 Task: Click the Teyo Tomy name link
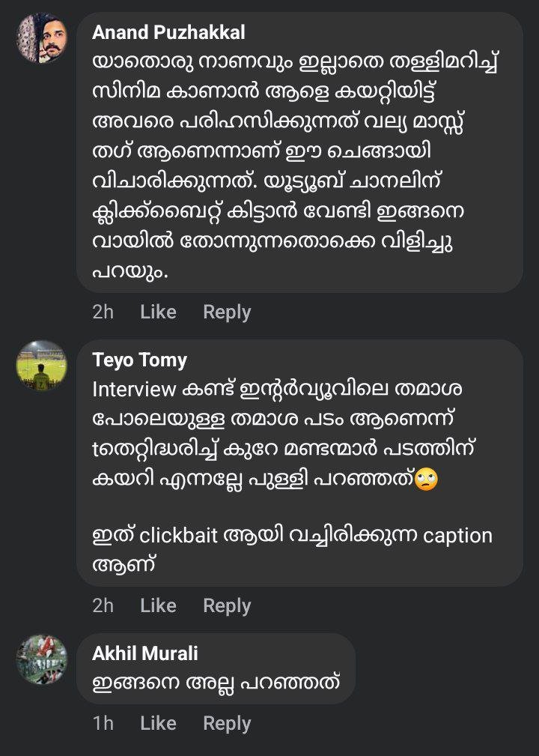139,360
